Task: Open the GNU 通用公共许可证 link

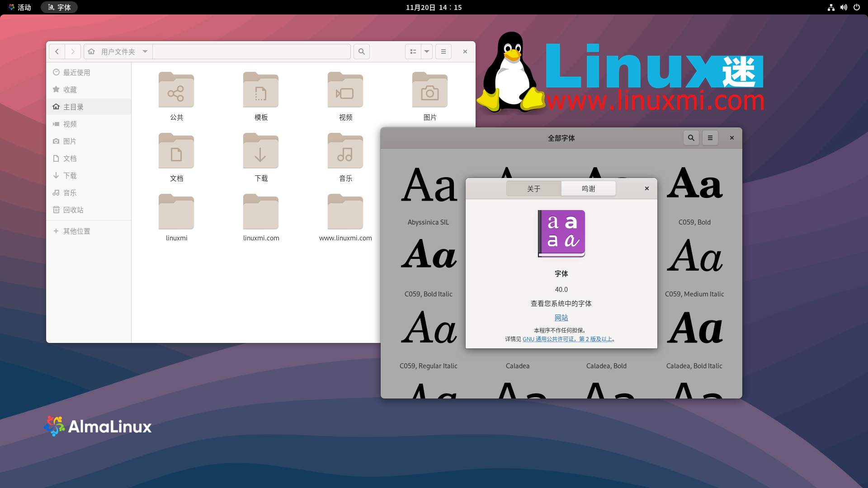Action: click(567, 339)
